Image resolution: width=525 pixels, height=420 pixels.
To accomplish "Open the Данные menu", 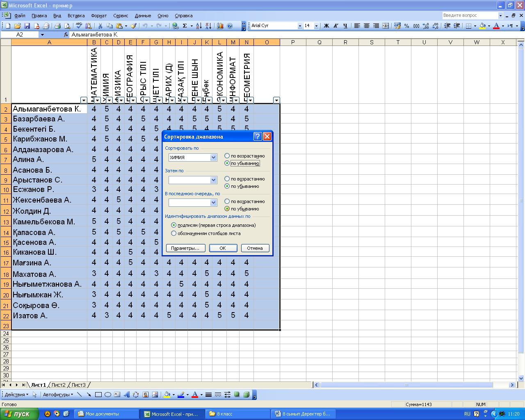I will click(143, 16).
